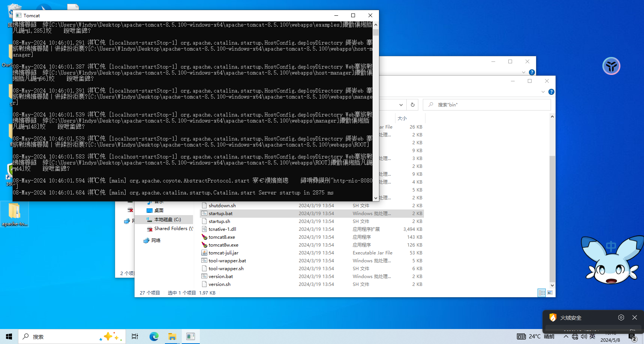This screenshot has width=644, height=344.
Task: Click the tomcat-juli.jar file
Action: 223,253
